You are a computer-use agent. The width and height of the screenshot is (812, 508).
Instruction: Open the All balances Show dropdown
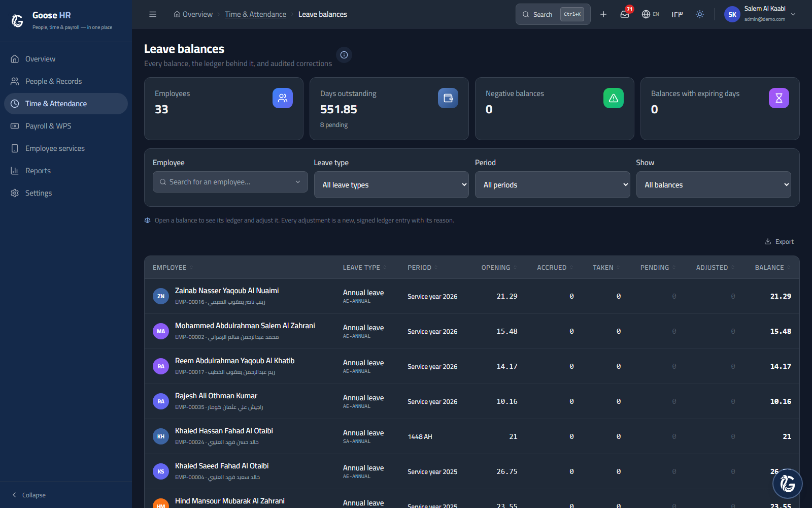[714, 185]
